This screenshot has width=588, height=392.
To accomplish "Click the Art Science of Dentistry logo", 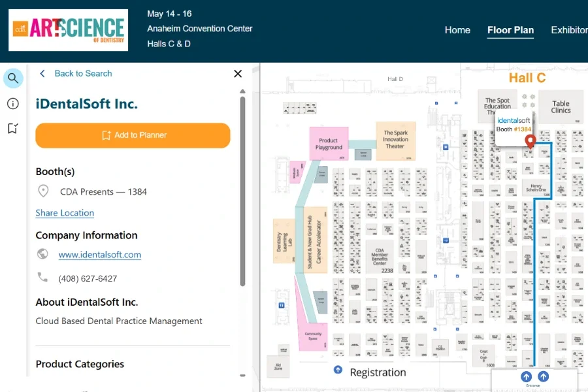I will tap(68, 30).
